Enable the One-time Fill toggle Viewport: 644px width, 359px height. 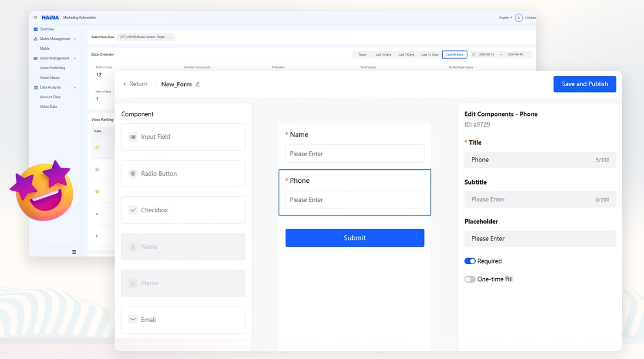click(470, 279)
